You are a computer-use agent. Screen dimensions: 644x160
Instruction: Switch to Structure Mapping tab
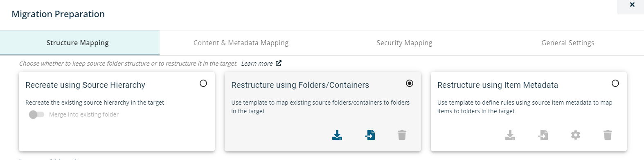[x=78, y=43]
